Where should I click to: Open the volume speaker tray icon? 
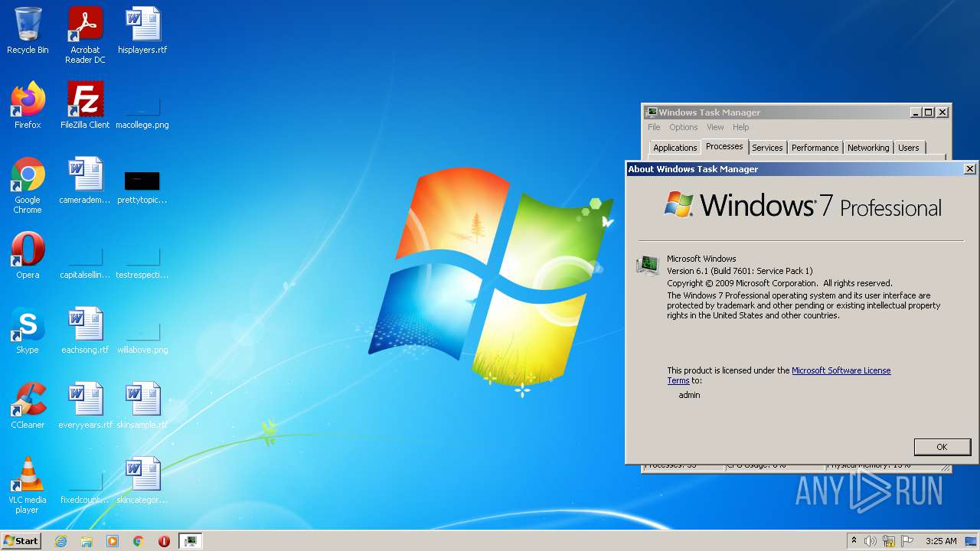click(x=870, y=541)
